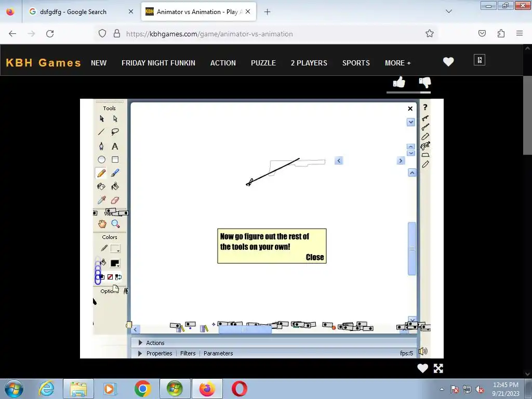Expand the Properties panel triangle
Image resolution: width=532 pixels, height=399 pixels.
(x=140, y=353)
